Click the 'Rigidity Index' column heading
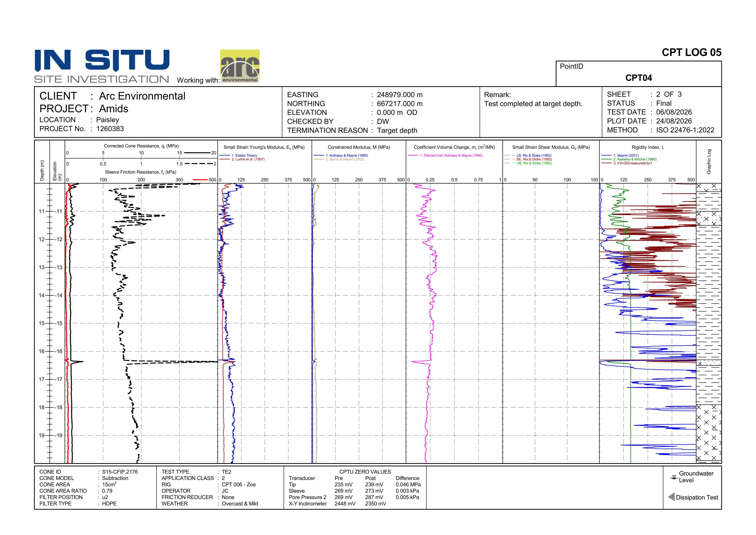The image size is (756, 535). (648, 147)
